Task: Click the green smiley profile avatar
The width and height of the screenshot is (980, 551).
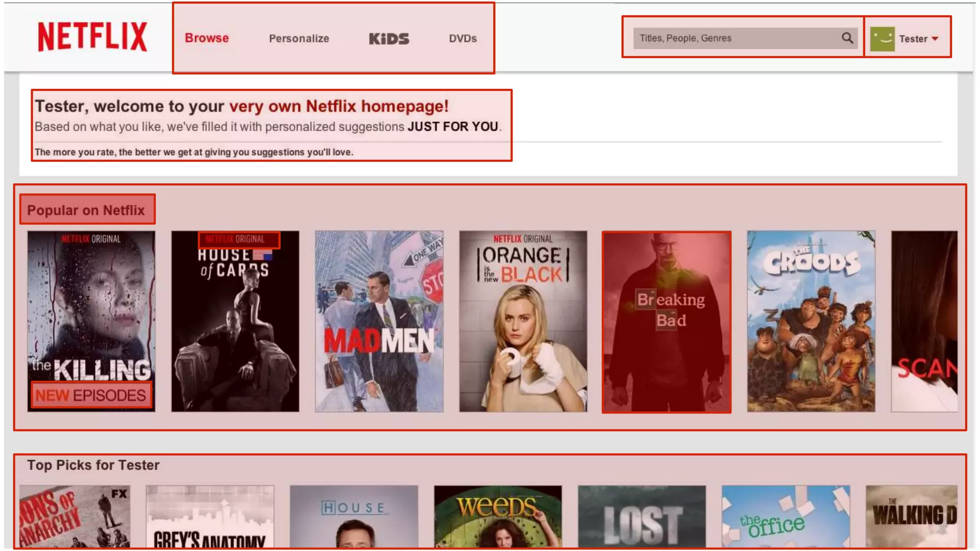Action: click(x=882, y=39)
